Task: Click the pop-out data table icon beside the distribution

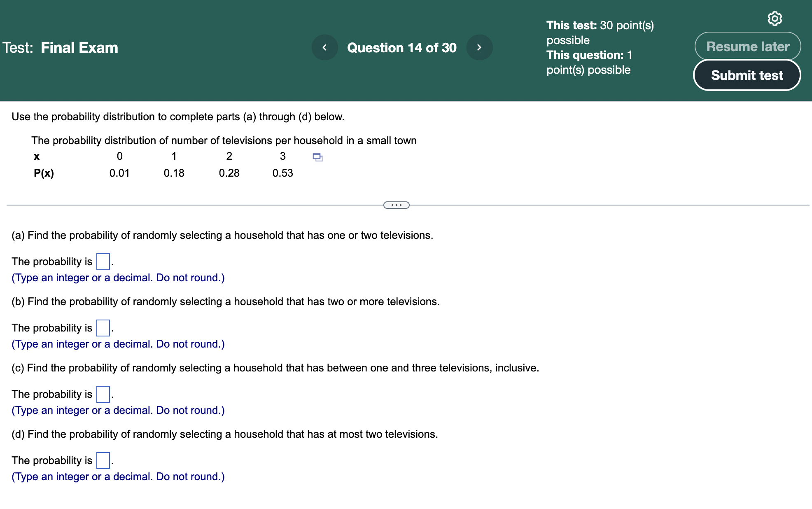Action: tap(317, 157)
